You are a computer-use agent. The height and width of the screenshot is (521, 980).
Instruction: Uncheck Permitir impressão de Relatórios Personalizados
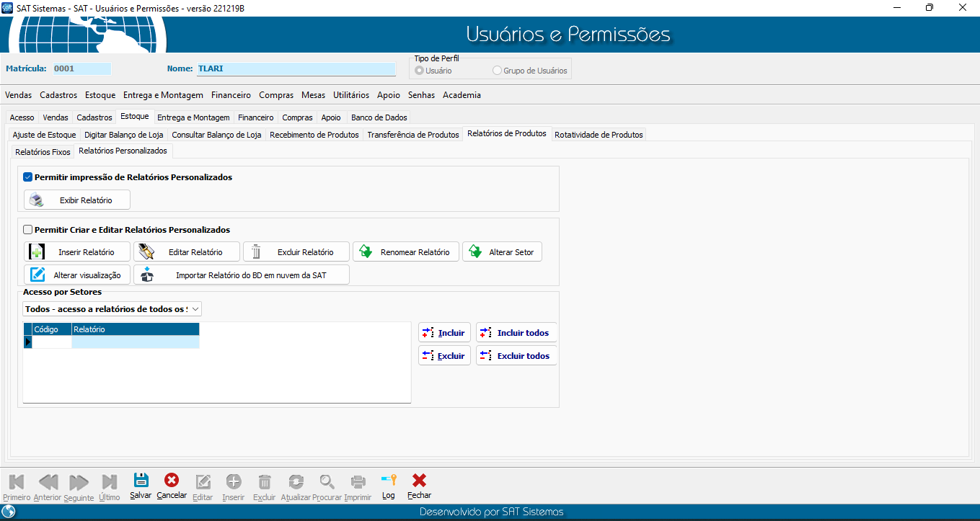coord(28,177)
